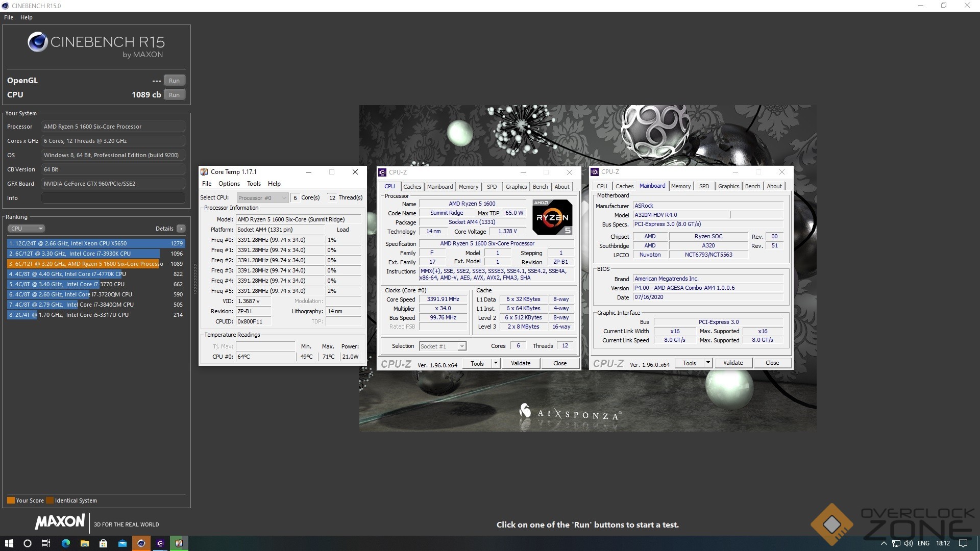Expand the Tools dropdown arrow in the CPU-Z CPU window
The width and height of the screenshot is (980, 551).
coord(495,363)
